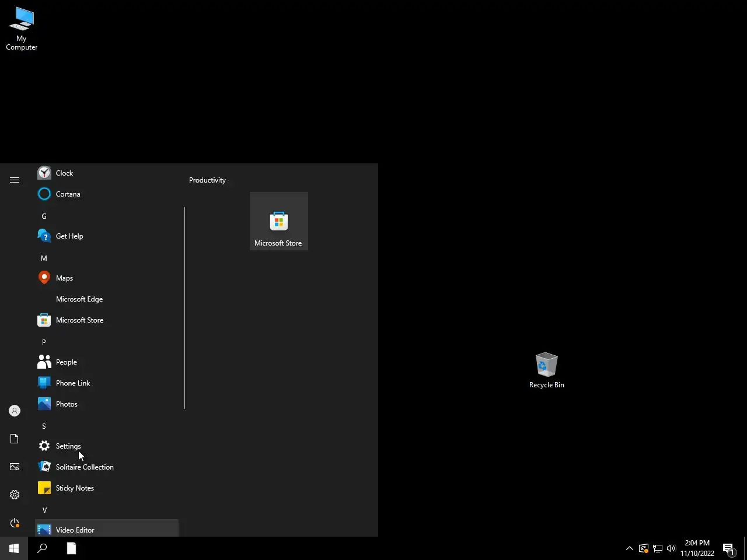Click the Productivity group title
The height and width of the screenshot is (560, 747).
coord(207,180)
